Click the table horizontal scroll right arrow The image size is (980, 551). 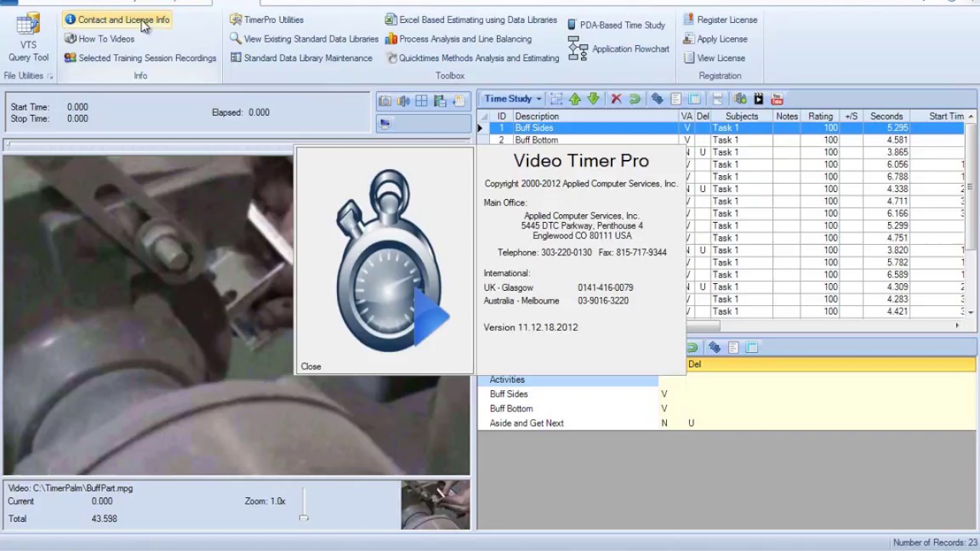(x=957, y=325)
